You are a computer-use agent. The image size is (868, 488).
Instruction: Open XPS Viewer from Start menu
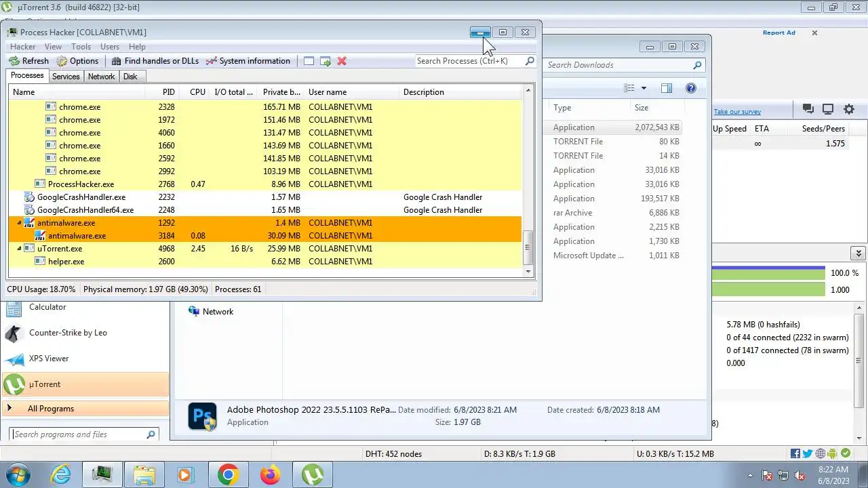click(x=85, y=359)
